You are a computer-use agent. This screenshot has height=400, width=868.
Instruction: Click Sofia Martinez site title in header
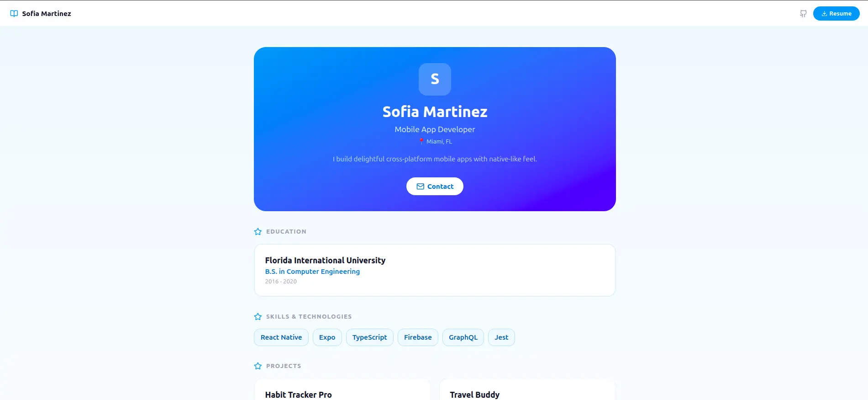(47, 14)
